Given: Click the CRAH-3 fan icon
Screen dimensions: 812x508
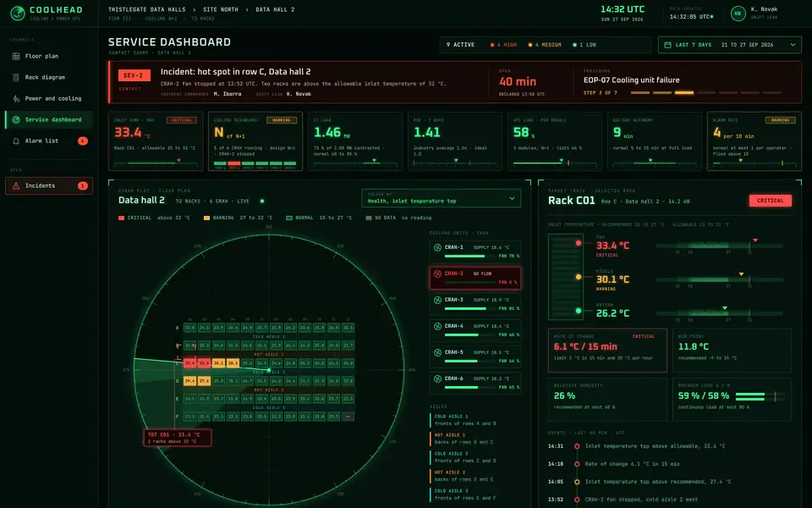Looking at the screenshot, I should point(437,300).
